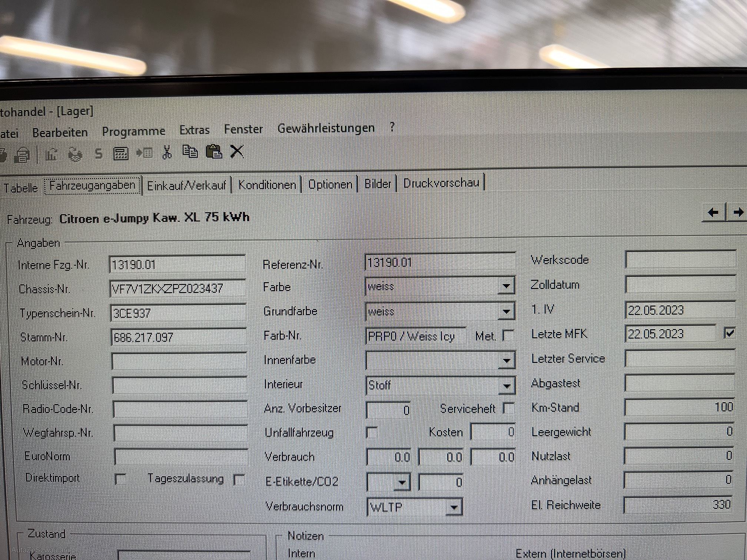Click the EuroNorm field
The width and height of the screenshot is (747, 560).
(x=181, y=456)
